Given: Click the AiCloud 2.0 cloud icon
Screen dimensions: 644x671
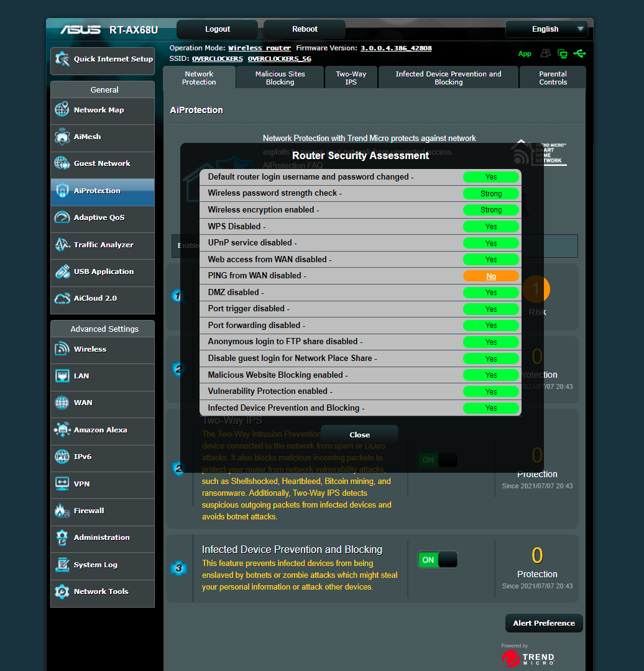Looking at the screenshot, I should [x=62, y=298].
